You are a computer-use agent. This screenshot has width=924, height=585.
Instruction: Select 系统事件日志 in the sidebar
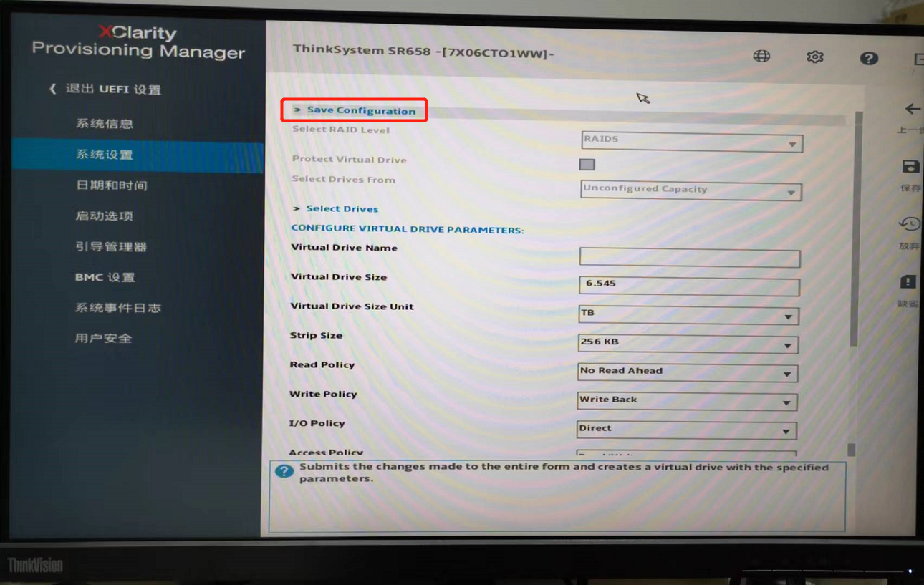[117, 308]
